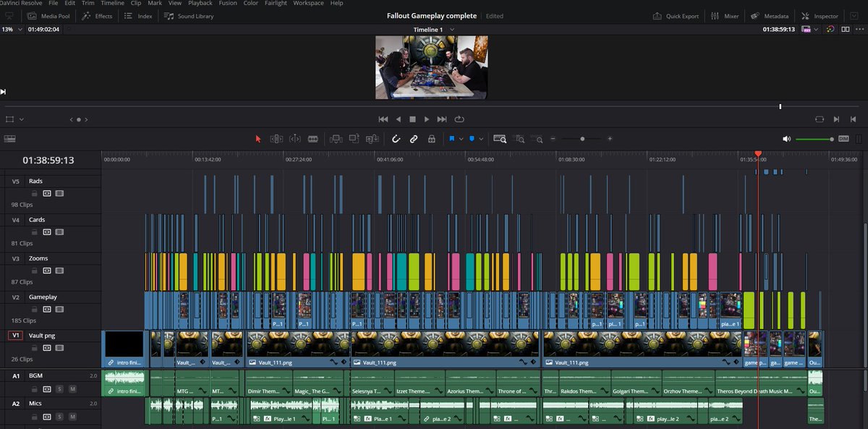Open the marker color dropdown arrow

(480, 139)
